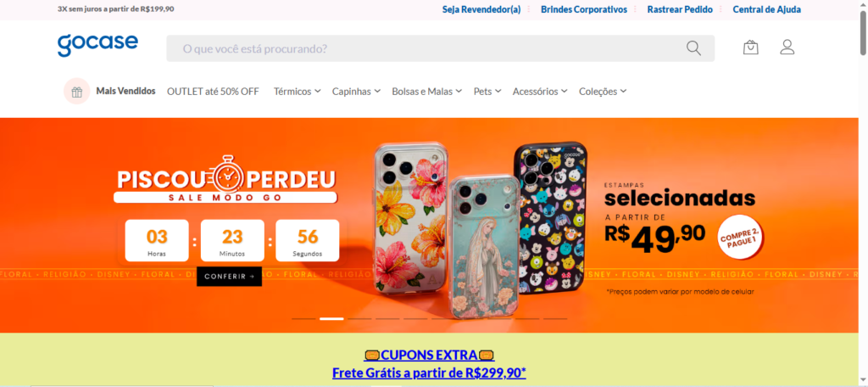This screenshot has height=387, width=868.
Task: Open the Acessórios menu
Action: pos(540,92)
